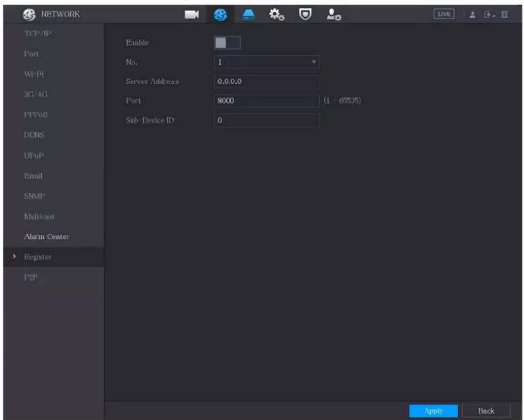Viewport: 524px width, 420px height.
Task: Open the Camera settings icon
Action: (x=191, y=15)
